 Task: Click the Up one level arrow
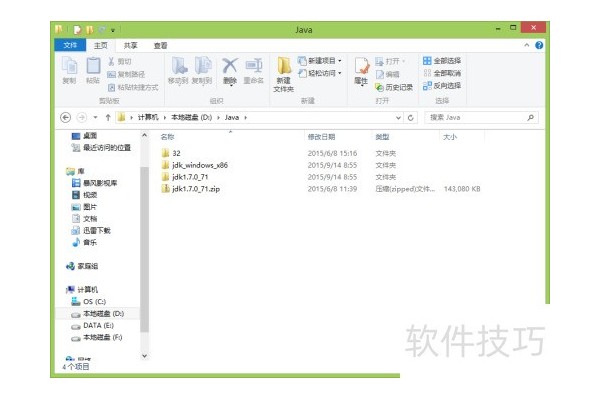108,118
